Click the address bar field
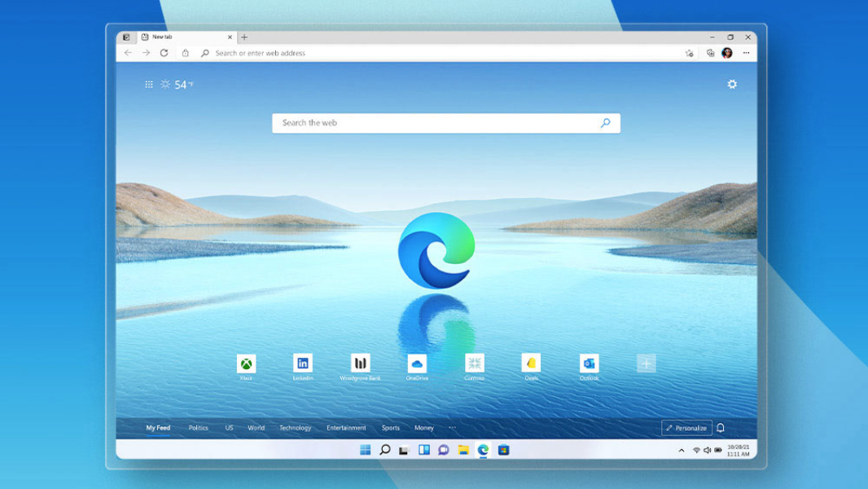 click(x=437, y=53)
